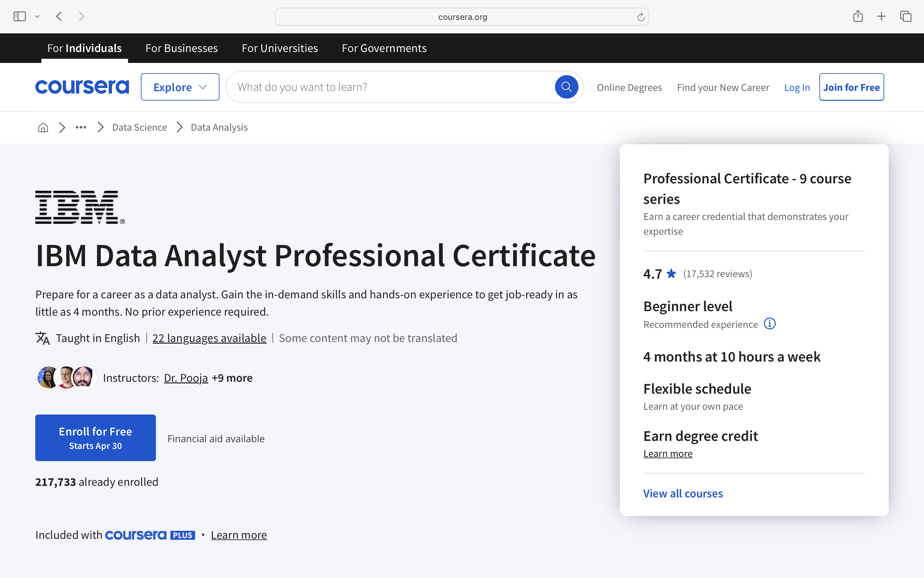Image resolution: width=924 pixels, height=578 pixels.
Task: Open the Recommended experience info icon
Action: pos(769,324)
